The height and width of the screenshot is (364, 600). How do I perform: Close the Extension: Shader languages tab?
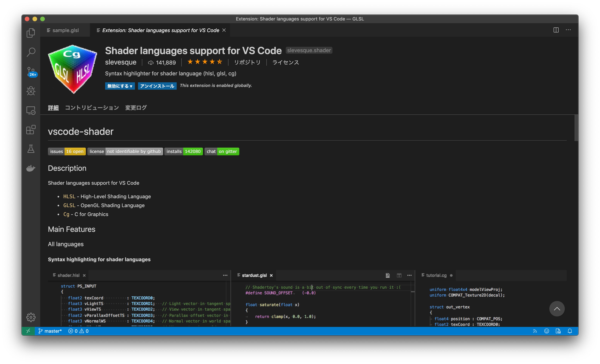[224, 30]
